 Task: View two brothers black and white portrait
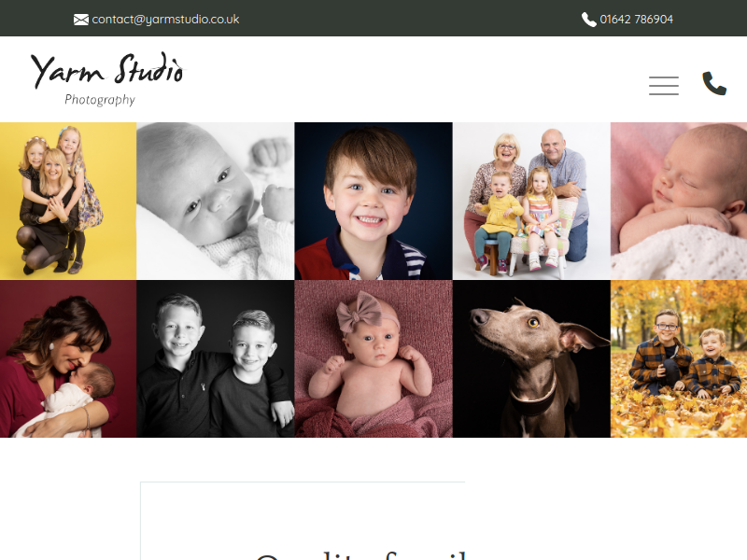216,359
